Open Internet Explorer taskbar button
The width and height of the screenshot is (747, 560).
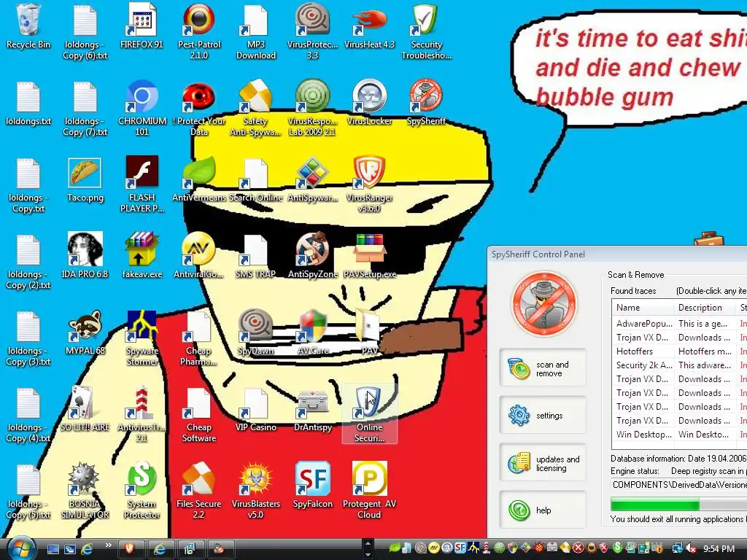coord(160,549)
